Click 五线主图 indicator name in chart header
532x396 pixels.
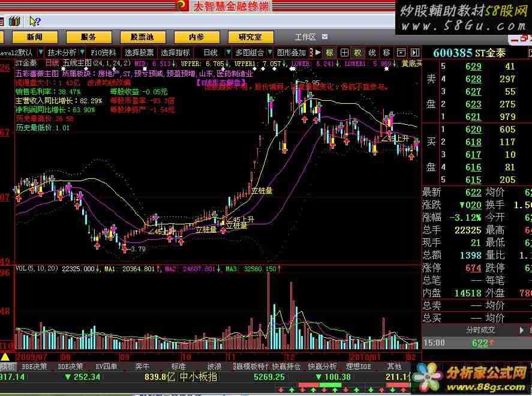(77, 63)
